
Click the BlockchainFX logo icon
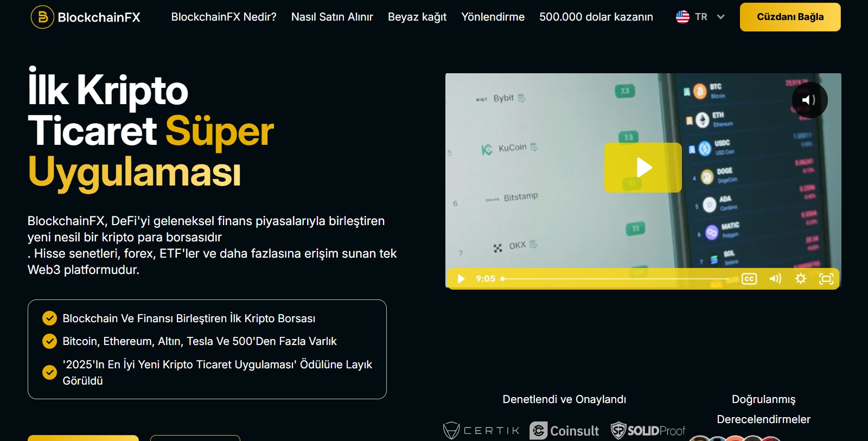coord(42,17)
